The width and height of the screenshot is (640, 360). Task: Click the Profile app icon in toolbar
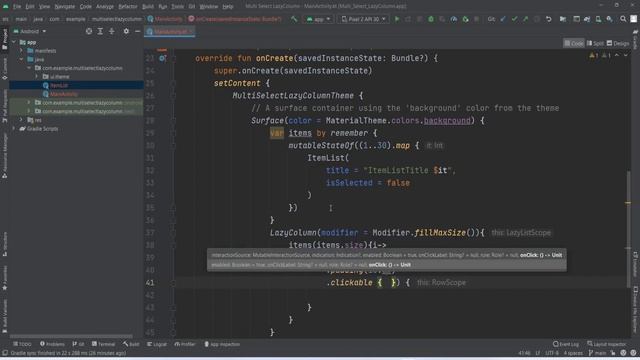(453, 19)
